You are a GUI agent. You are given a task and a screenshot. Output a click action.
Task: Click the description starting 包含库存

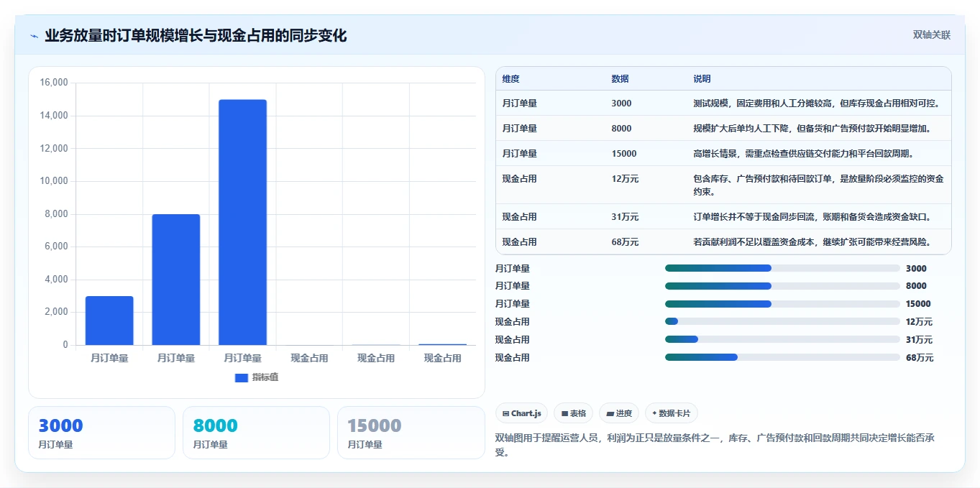pyautogui.click(x=818, y=185)
